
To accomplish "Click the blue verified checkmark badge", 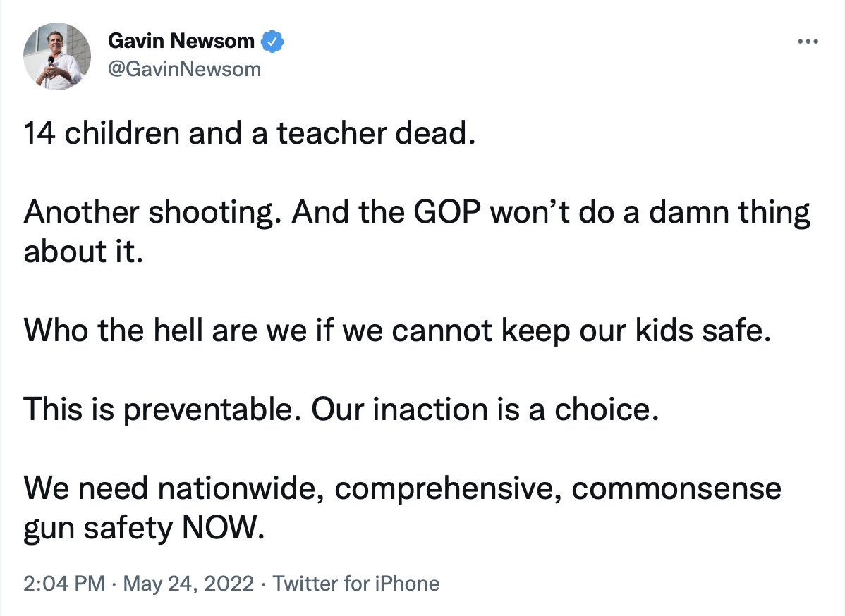I will point(272,42).
